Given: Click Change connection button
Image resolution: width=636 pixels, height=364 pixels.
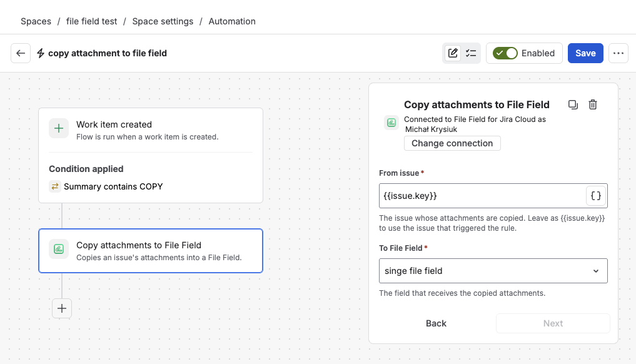Looking at the screenshot, I should [452, 143].
